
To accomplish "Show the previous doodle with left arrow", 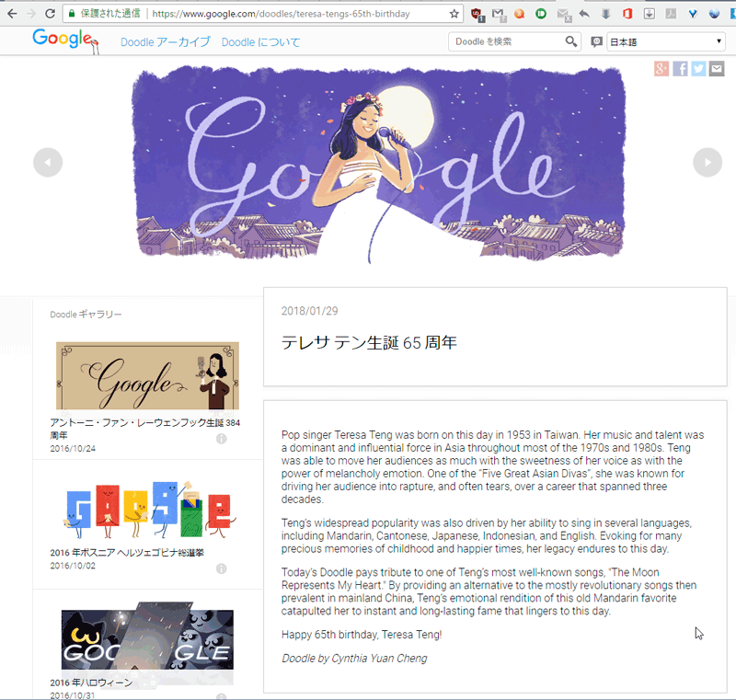I will (x=48, y=162).
